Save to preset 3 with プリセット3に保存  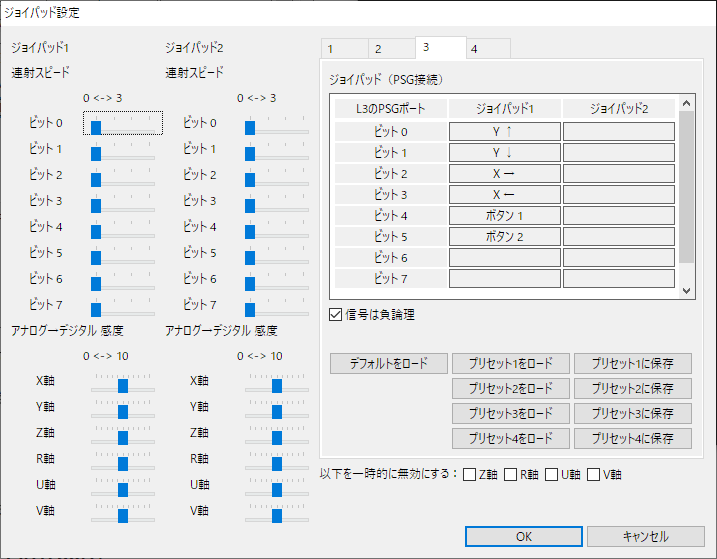tap(633, 413)
